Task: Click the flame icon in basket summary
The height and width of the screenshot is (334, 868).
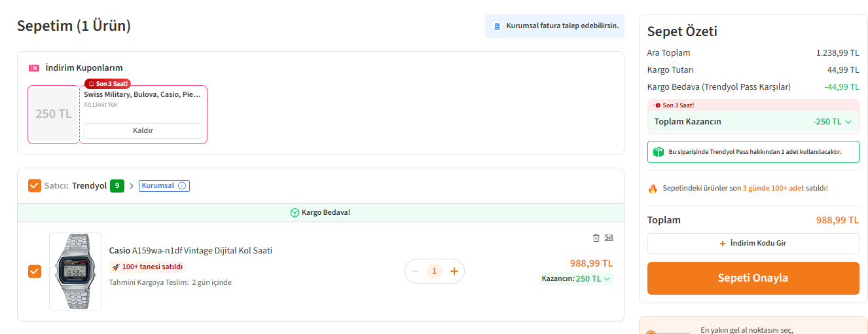Action: click(x=653, y=189)
